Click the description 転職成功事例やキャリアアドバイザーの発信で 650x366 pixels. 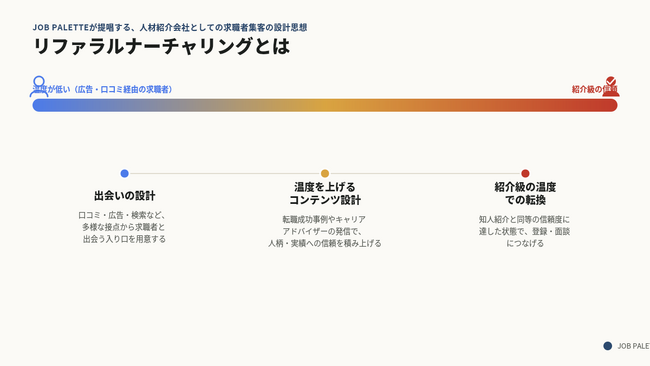pos(325,231)
